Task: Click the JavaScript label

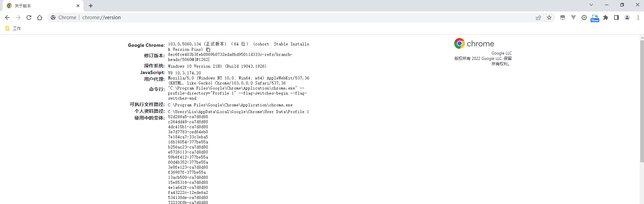Action: pyautogui.click(x=153, y=72)
